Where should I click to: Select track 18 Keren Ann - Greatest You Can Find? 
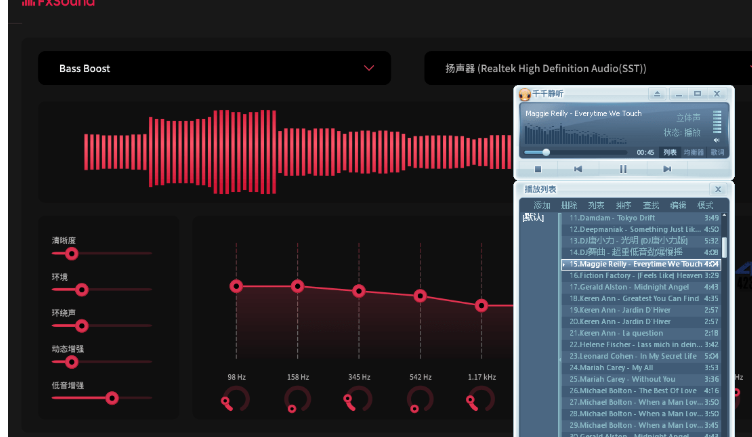(641, 298)
